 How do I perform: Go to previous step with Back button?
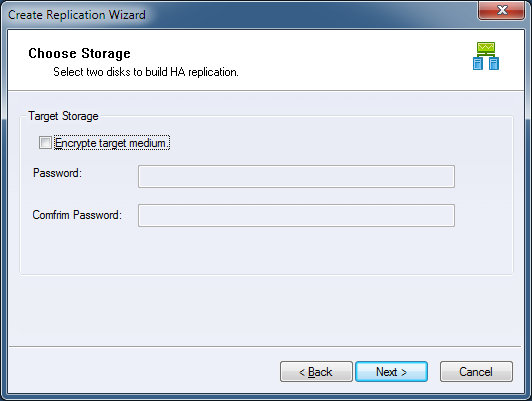tap(316, 372)
